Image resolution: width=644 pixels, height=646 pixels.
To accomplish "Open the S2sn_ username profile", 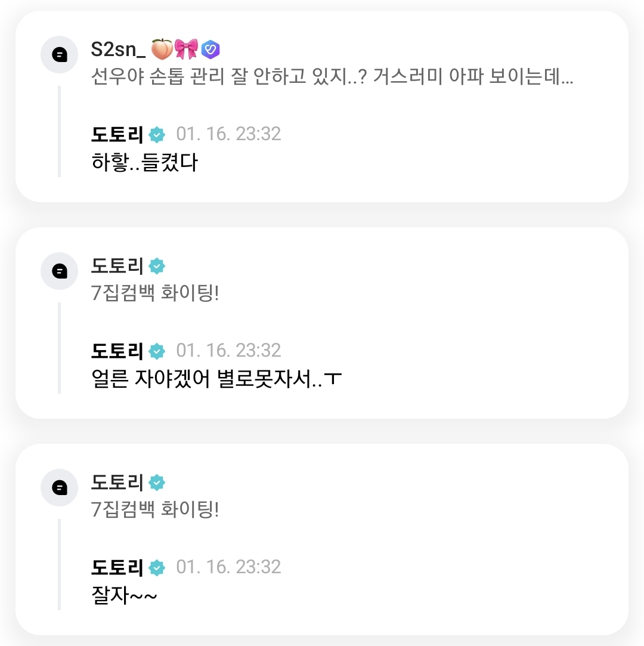I will tap(118, 50).
